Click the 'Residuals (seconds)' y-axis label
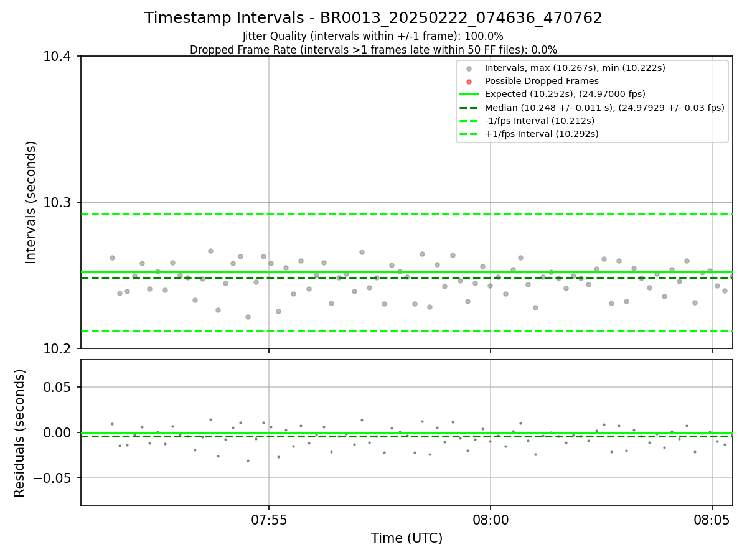This screenshot has width=747, height=560. click(x=20, y=433)
